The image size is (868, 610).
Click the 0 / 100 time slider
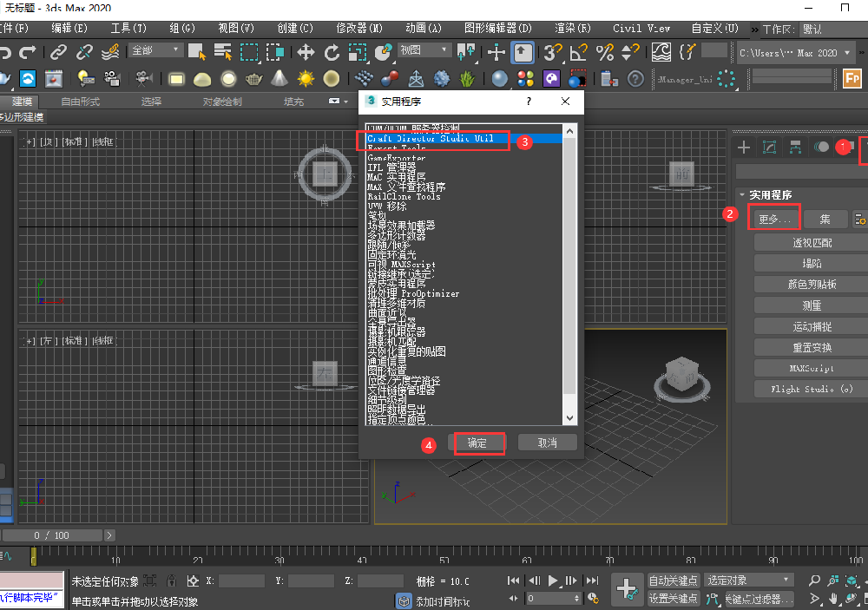click(x=52, y=535)
